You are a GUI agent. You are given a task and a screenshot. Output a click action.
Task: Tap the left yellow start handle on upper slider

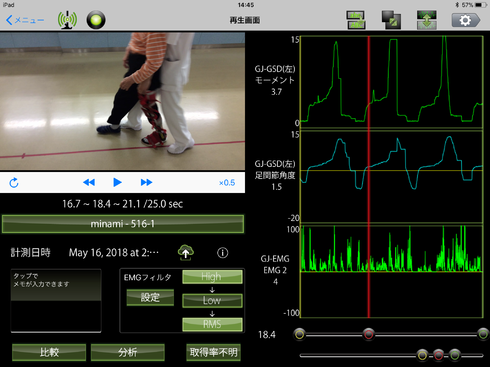point(300,334)
